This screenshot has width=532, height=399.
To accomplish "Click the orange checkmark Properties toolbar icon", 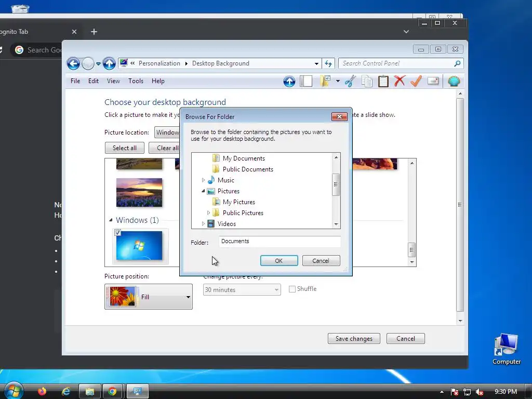I will click(416, 81).
